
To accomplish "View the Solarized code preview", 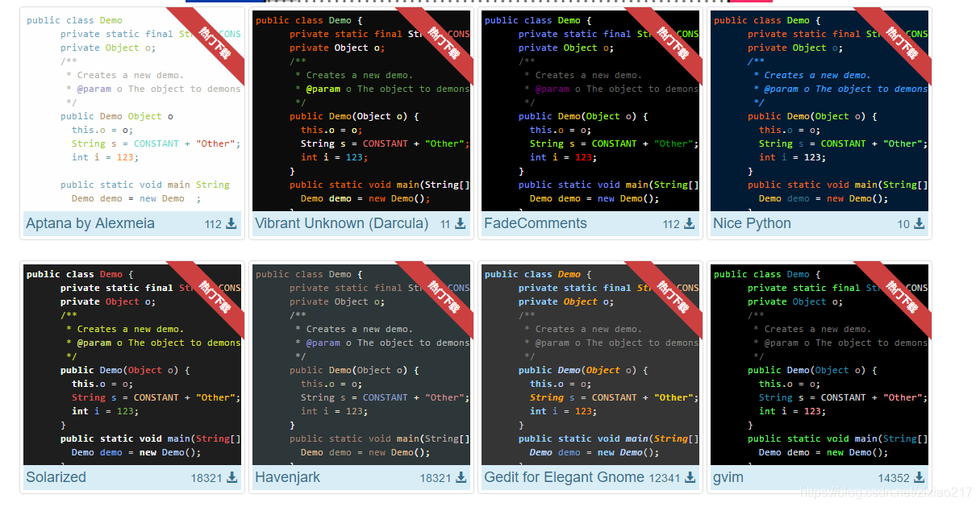I will coord(132,365).
